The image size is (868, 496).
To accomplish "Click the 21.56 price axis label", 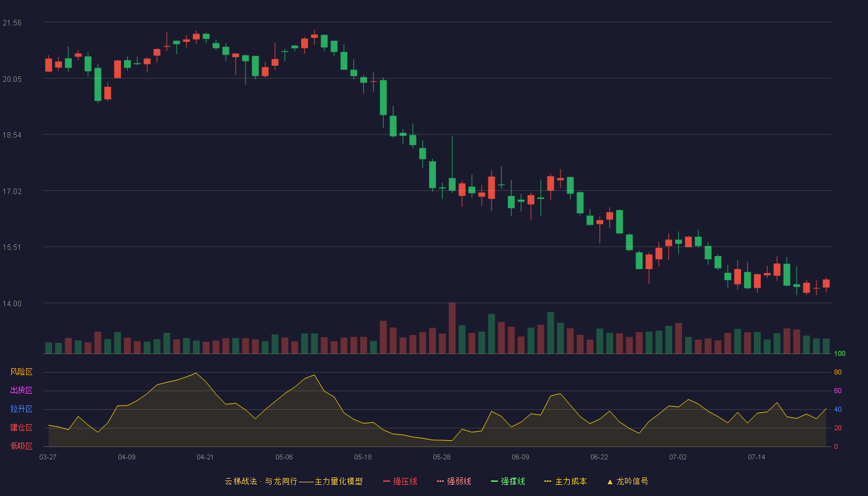I will point(12,23).
